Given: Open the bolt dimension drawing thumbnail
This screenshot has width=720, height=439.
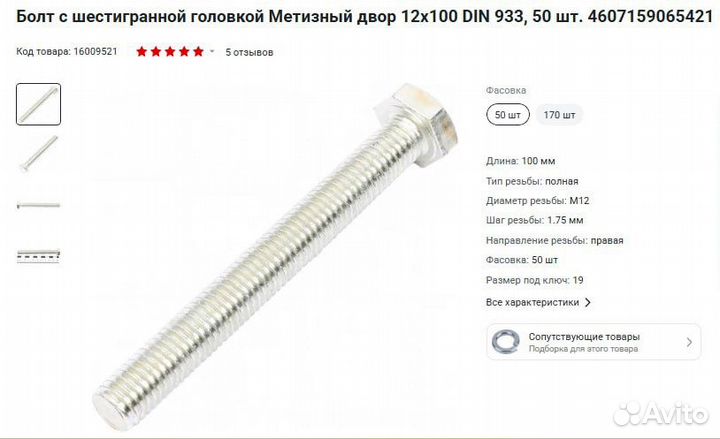Looking at the screenshot, I should pos(39,255).
